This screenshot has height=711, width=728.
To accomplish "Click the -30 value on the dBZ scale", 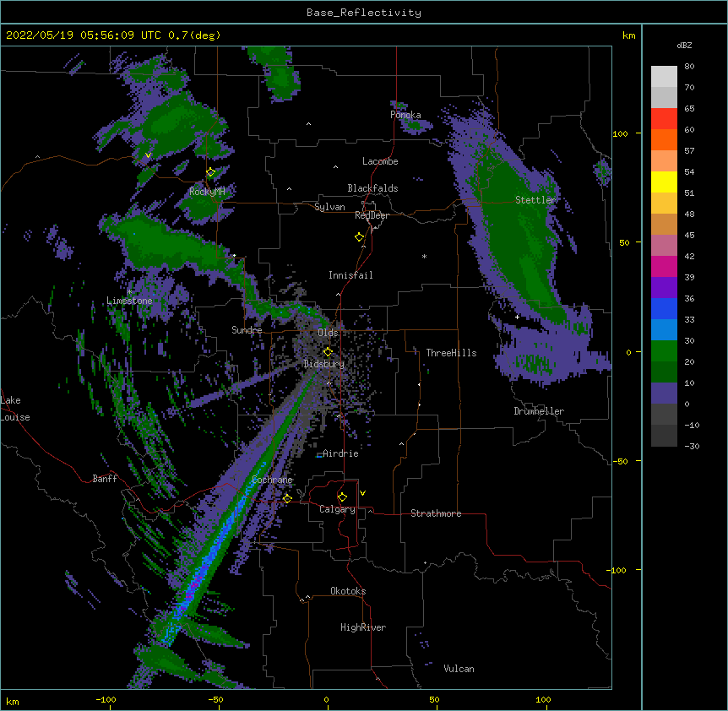I will tap(692, 447).
